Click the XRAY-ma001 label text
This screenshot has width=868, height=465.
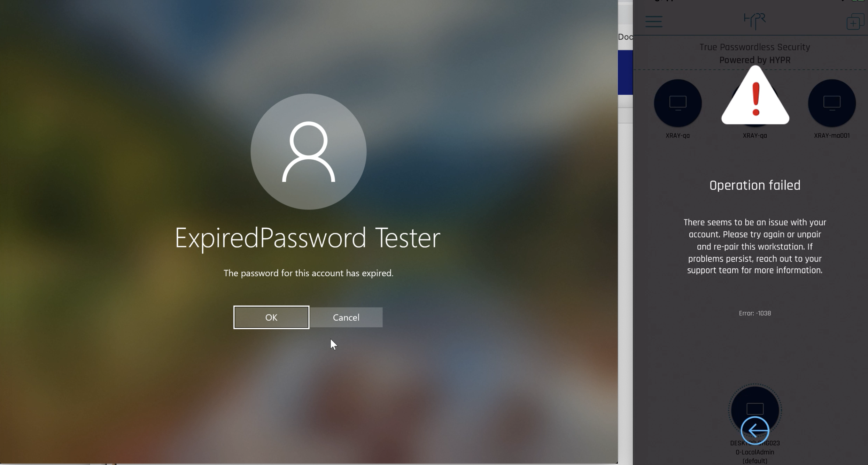(832, 136)
